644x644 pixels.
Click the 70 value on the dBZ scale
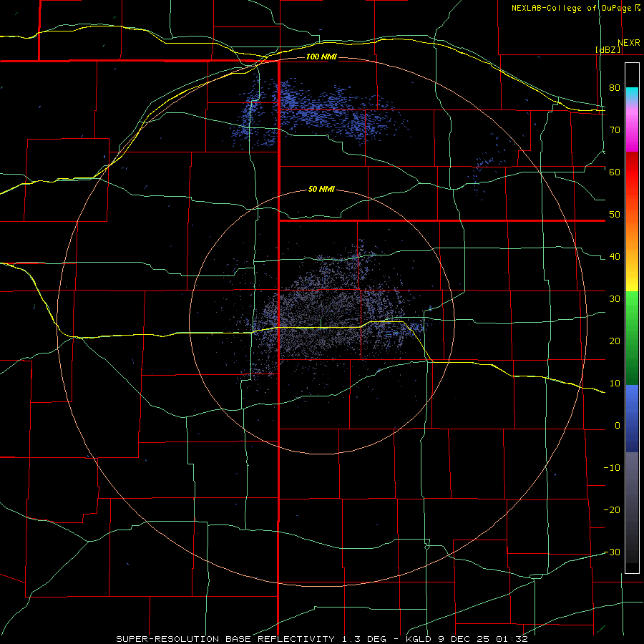615,130
